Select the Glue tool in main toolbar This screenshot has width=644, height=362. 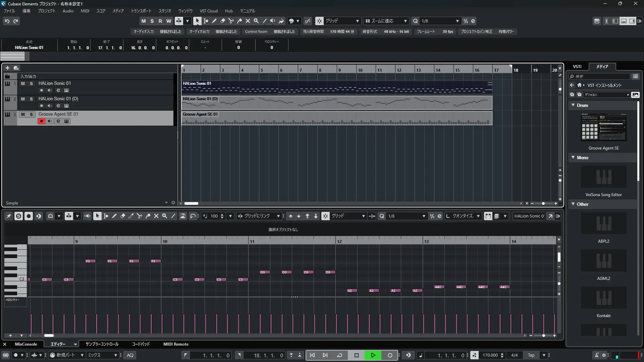[x=239, y=21]
